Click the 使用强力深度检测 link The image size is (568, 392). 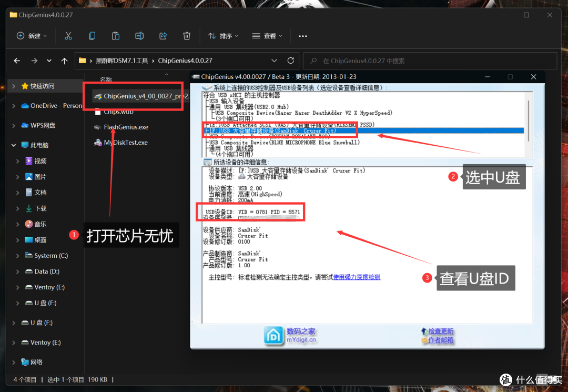pyautogui.click(x=357, y=277)
